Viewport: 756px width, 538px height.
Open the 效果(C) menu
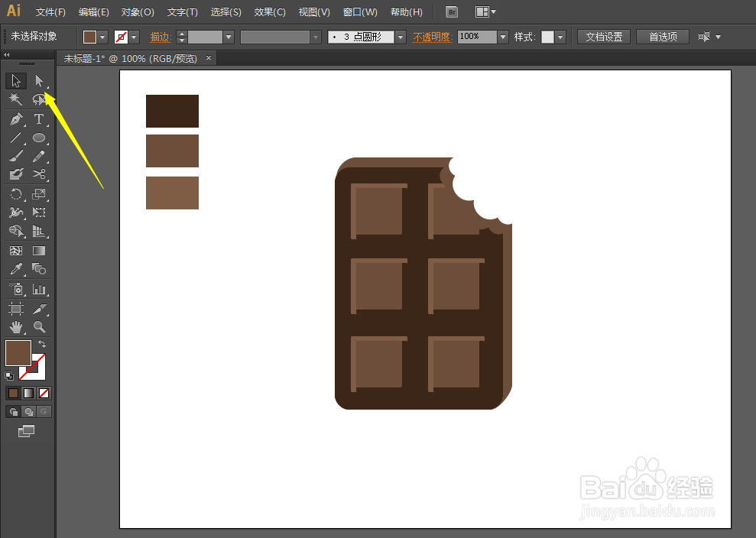click(x=270, y=12)
